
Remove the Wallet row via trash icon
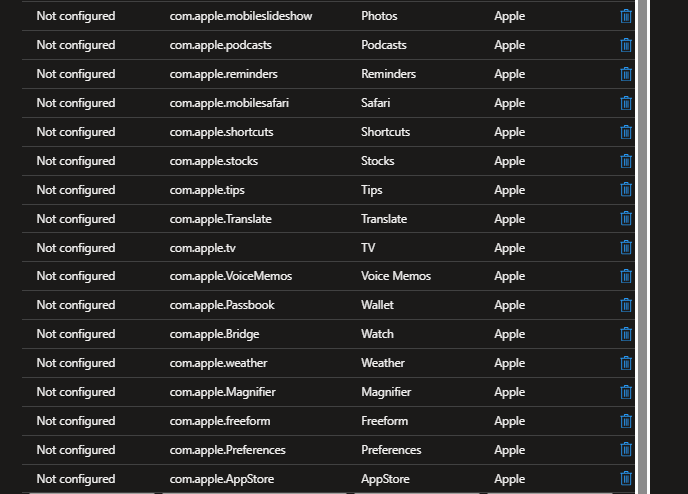coord(626,305)
